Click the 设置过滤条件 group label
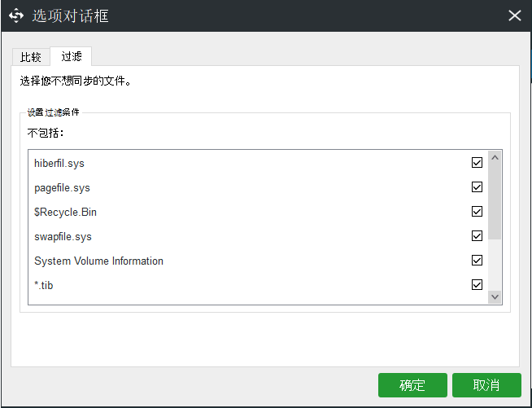 [53, 112]
